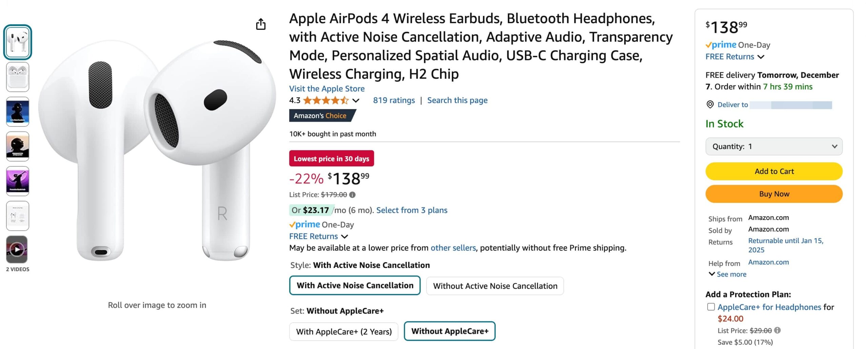Click the 4.3 star rating stars
Screen dimensions: 868x349
(x=325, y=100)
